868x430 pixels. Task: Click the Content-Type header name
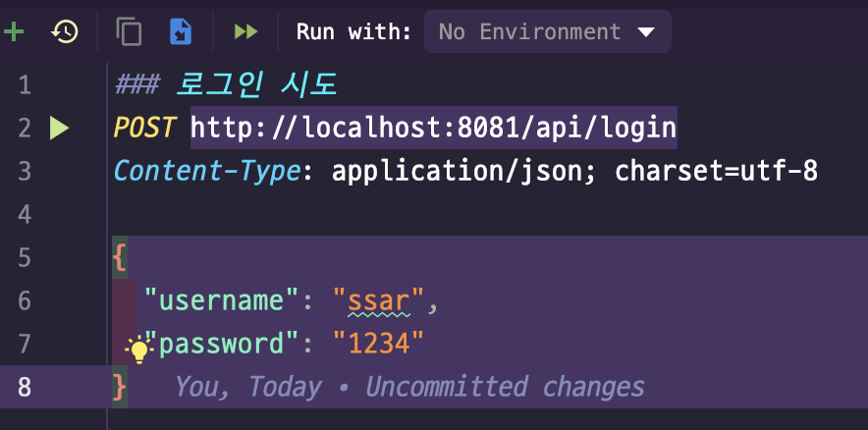(x=207, y=171)
